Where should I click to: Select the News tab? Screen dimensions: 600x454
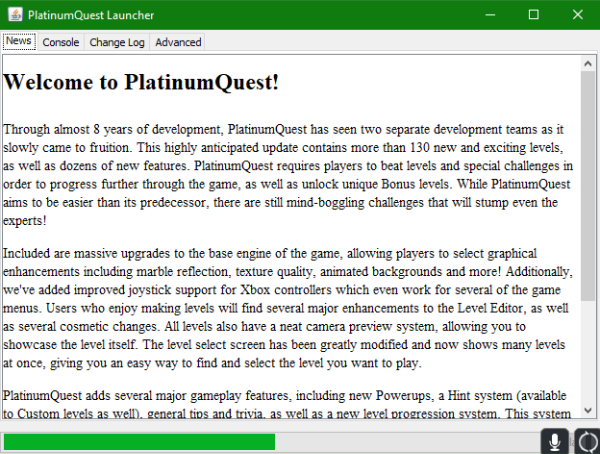coord(19,42)
